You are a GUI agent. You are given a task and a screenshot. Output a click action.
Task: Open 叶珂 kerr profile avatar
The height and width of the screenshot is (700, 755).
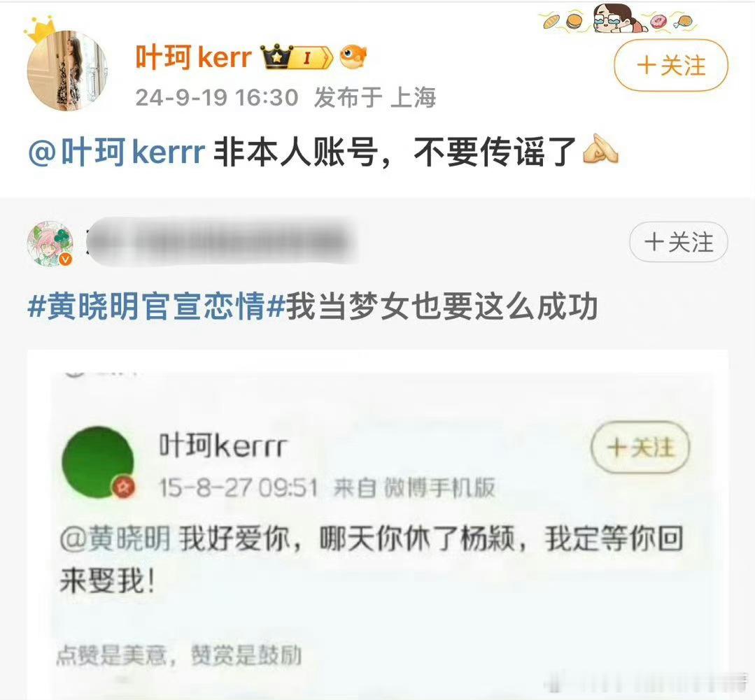67,71
